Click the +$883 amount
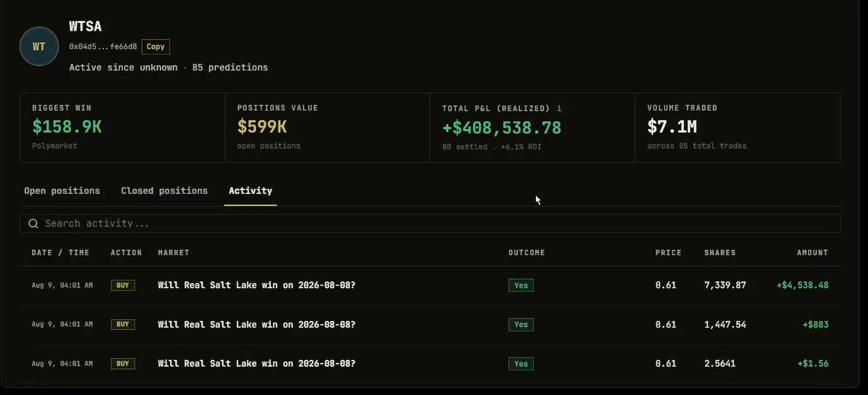This screenshot has height=395, width=868. point(815,325)
